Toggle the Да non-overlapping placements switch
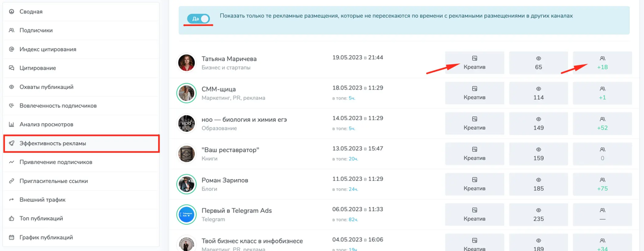The image size is (644, 251). point(199,19)
